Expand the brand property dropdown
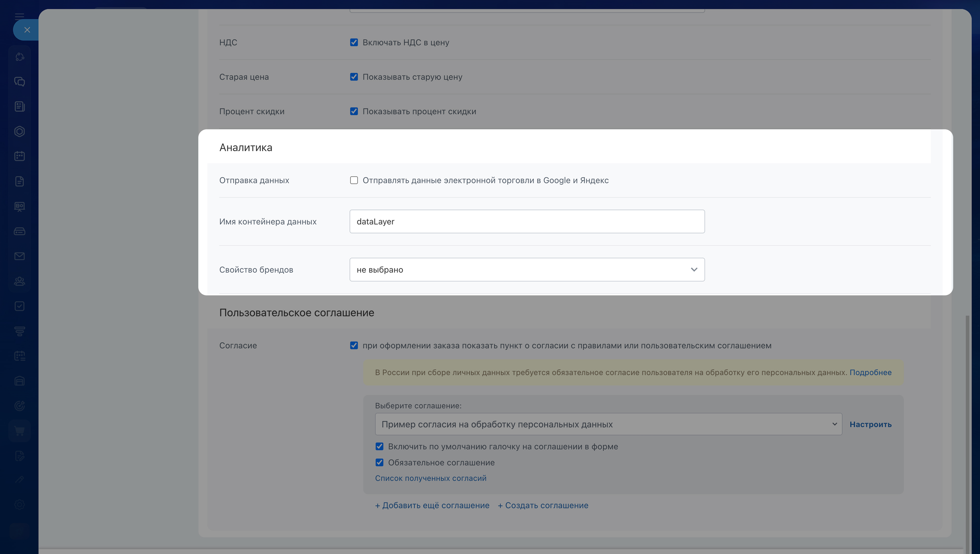 527,270
